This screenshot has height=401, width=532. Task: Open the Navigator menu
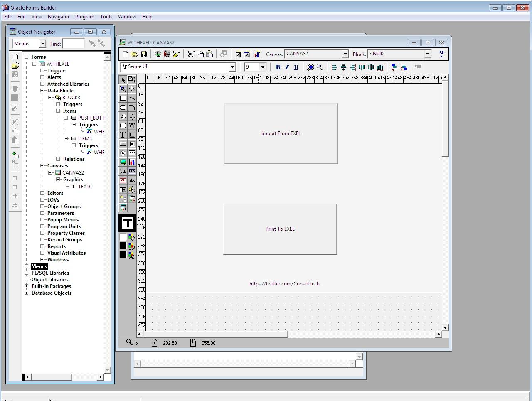coord(58,17)
